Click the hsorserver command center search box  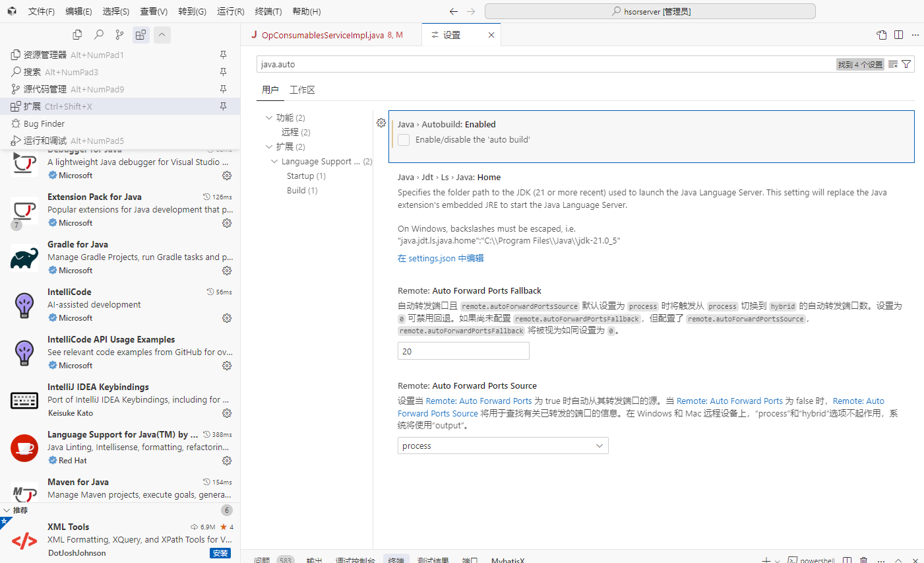click(650, 11)
